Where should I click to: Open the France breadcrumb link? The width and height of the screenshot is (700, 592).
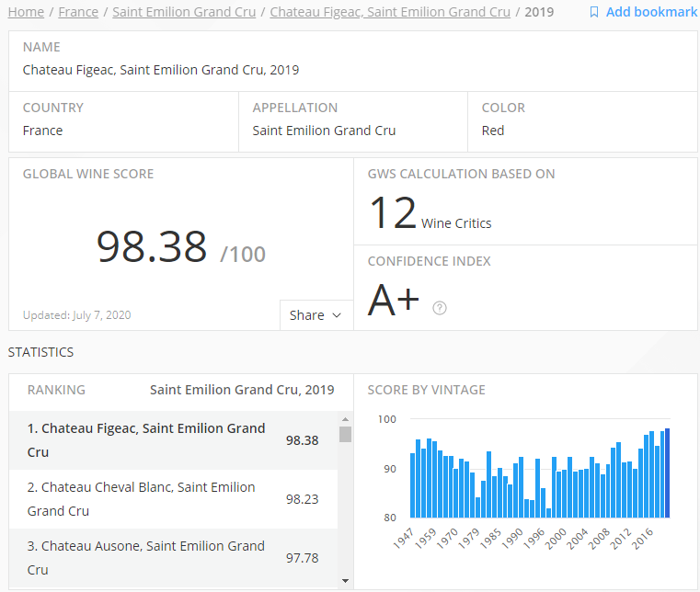point(78,12)
